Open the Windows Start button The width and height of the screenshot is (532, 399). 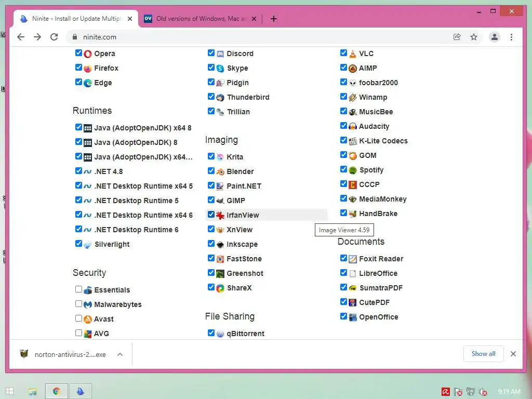[9, 391]
